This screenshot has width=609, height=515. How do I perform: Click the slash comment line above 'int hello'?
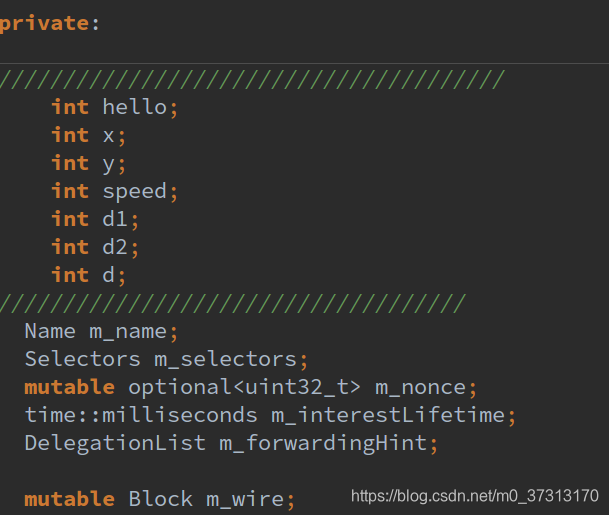[x=252, y=80]
